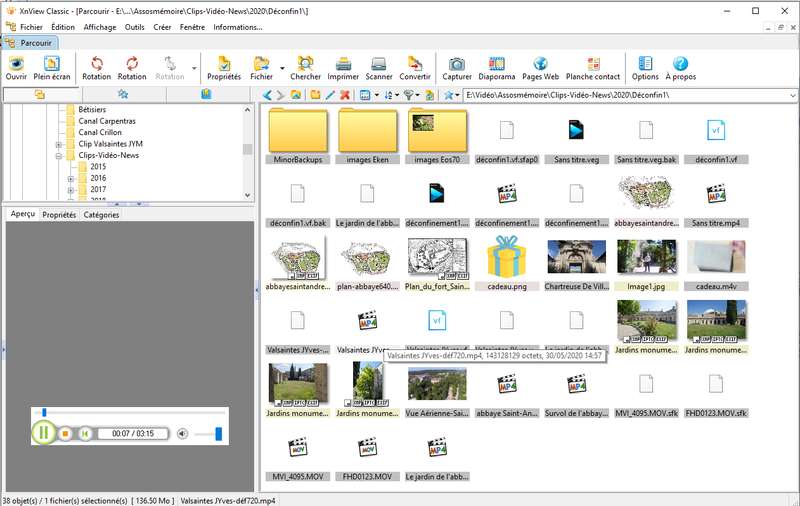Select Canal Carpentras folder in tree
The width and height of the screenshot is (800, 506).
click(107, 121)
